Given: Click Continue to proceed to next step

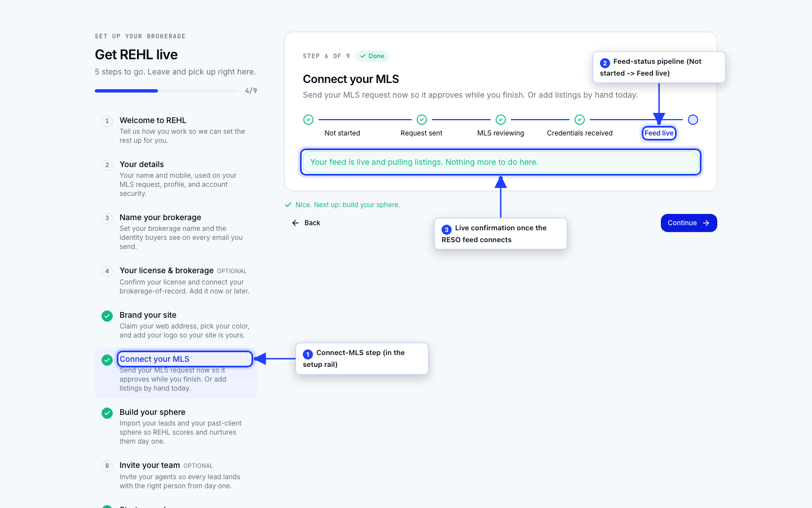Looking at the screenshot, I should click(689, 223).
